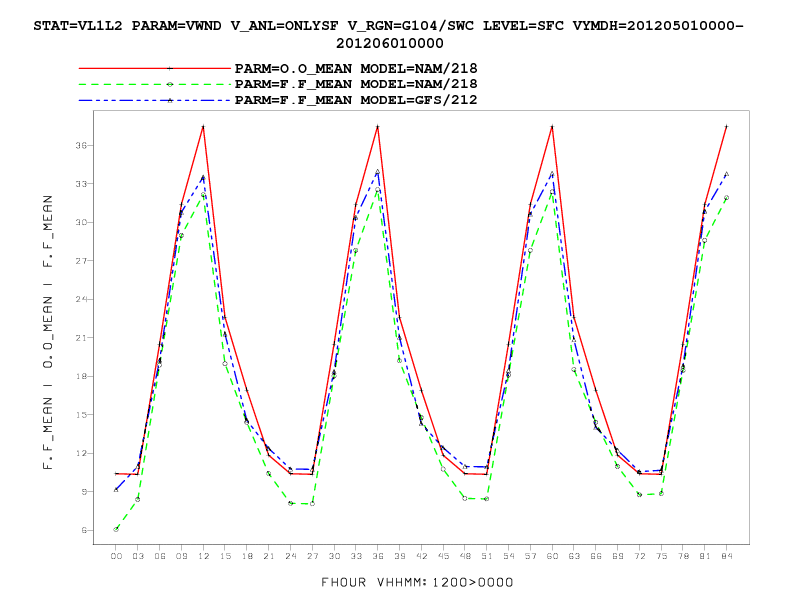Click y-axis tick label 21
792x612 pixels.
pyautogui.click(x=81, y=338)
